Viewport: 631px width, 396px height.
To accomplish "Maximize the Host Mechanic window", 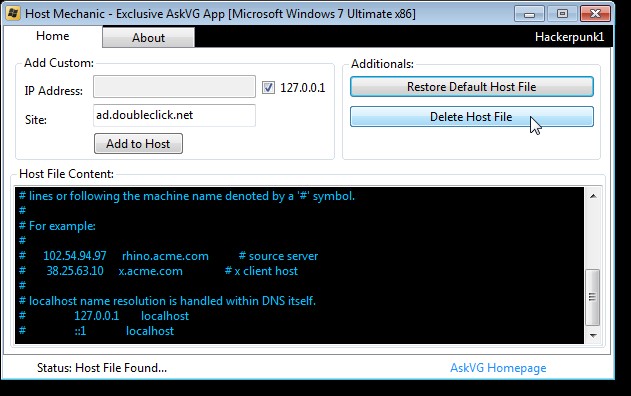I will 562,14.
